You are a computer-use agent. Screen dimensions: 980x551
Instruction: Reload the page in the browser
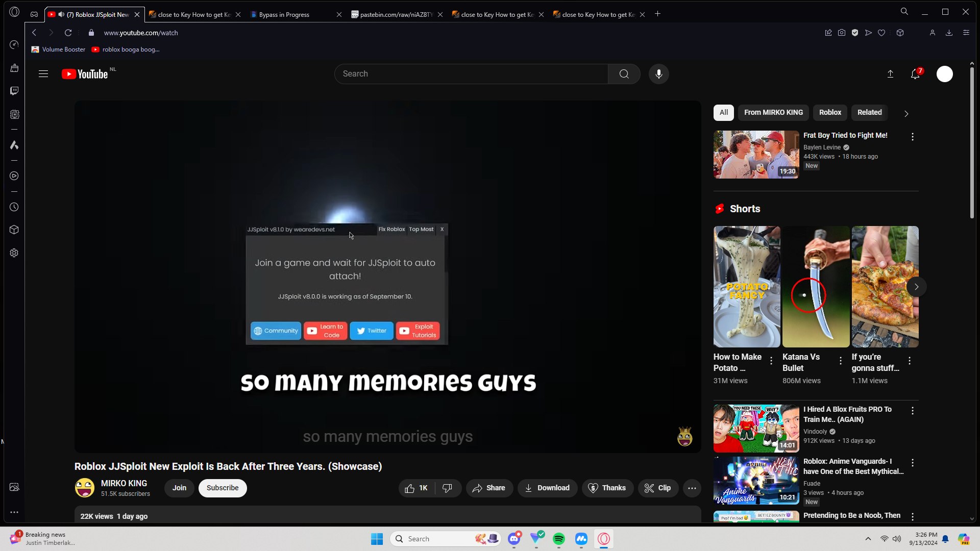point(68,33)
